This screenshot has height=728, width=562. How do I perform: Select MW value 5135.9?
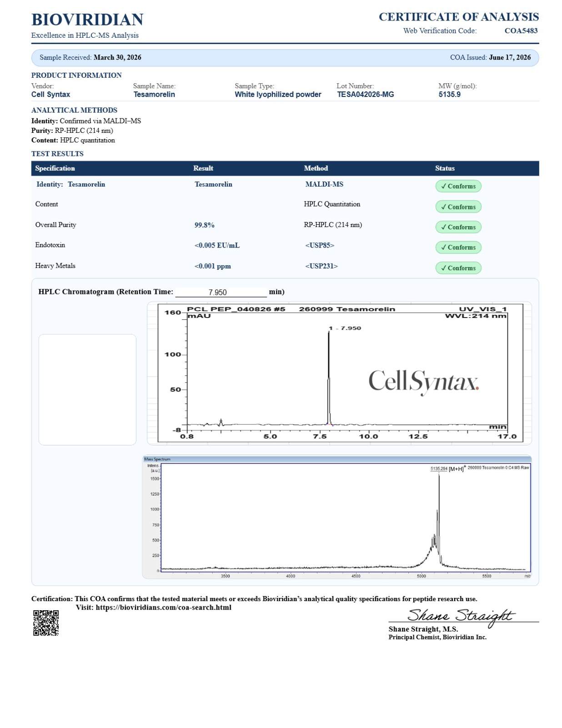[x=449, y=95]
